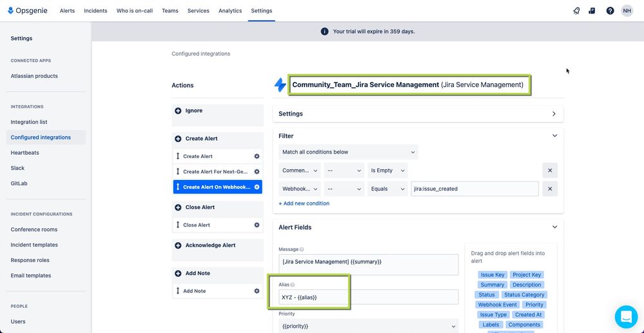Open Slack in the sidebar
The height and width of the screenshot is (333, 644).
pyautogui.click(x=17, y=168)
